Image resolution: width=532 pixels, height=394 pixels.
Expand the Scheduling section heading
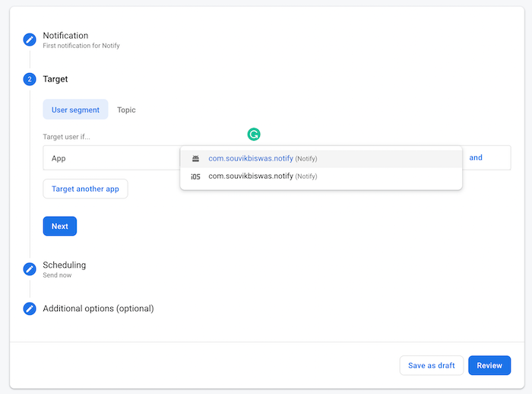click(x=65, y=265)
